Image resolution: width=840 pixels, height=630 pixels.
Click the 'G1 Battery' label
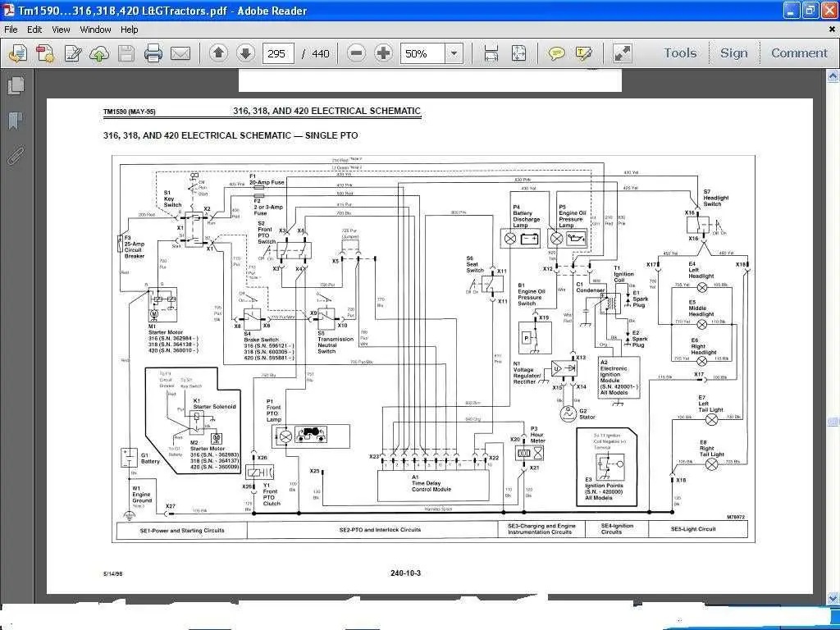[x=150, y=458]
